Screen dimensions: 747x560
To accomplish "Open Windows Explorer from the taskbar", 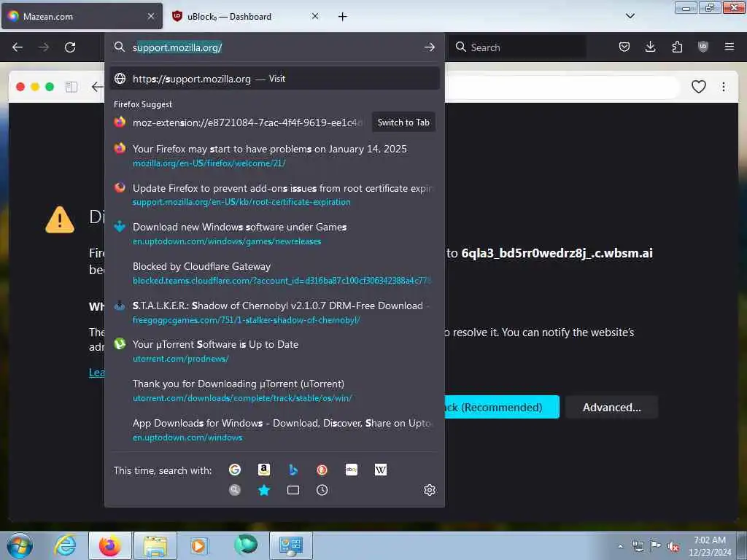I will [155, 545].
